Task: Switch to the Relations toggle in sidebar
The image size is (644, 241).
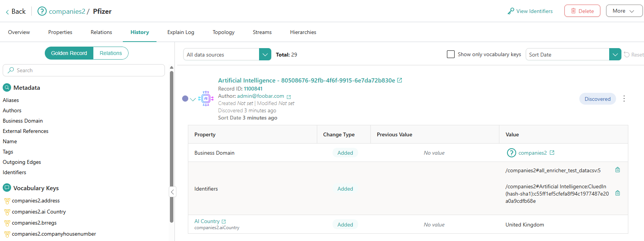Action: coord(111,53)
